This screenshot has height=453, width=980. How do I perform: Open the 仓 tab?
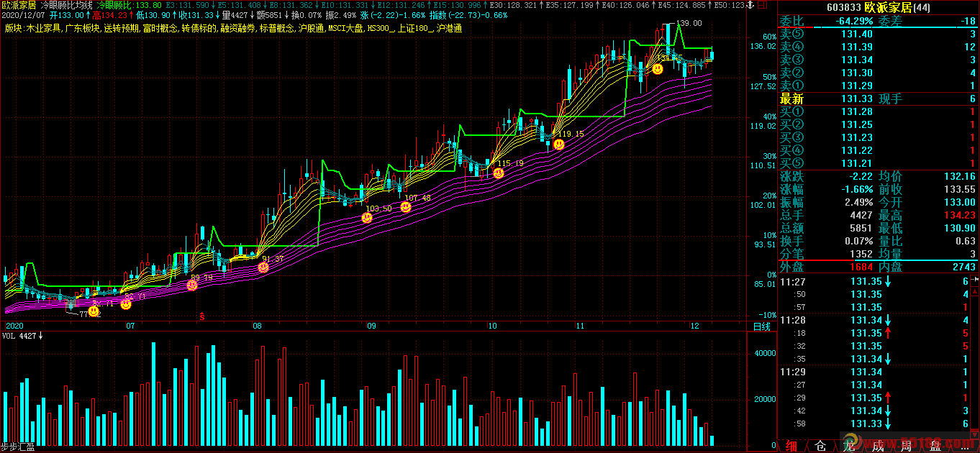click(820, 445)
